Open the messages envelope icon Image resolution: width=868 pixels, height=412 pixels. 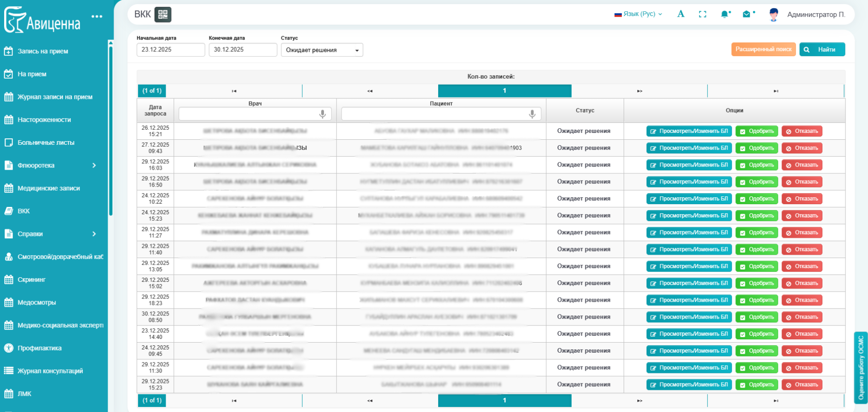click(x=746, y=14)
